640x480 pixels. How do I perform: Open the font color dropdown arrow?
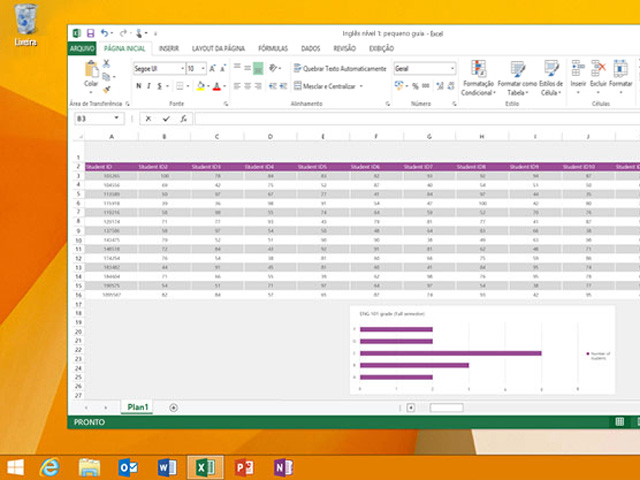click(x=224, y=86)
